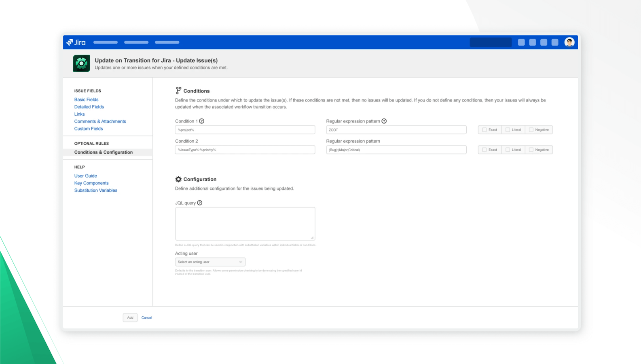Click the Add button
641x364 pixels.
(x=130, y=317)
